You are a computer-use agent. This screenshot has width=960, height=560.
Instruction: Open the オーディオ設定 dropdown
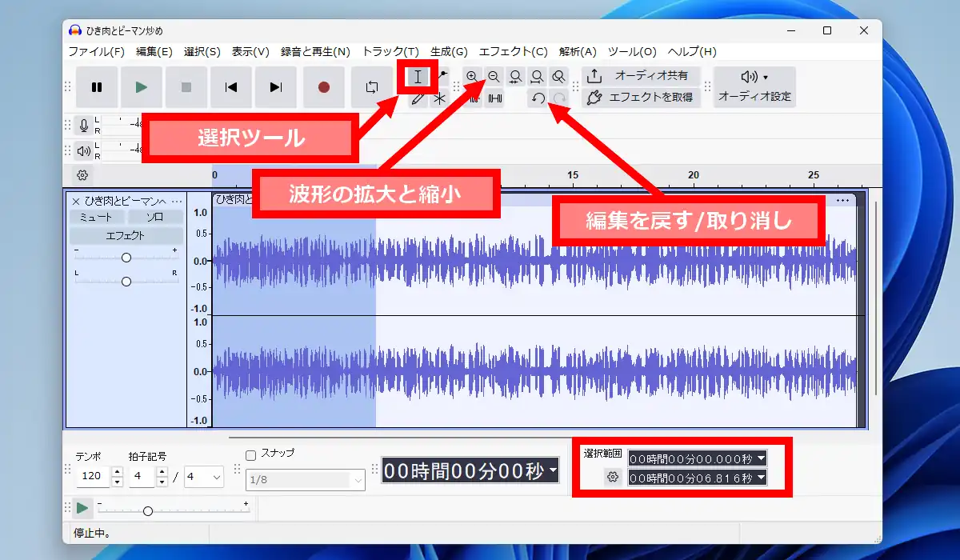click(x=754, y=86)
